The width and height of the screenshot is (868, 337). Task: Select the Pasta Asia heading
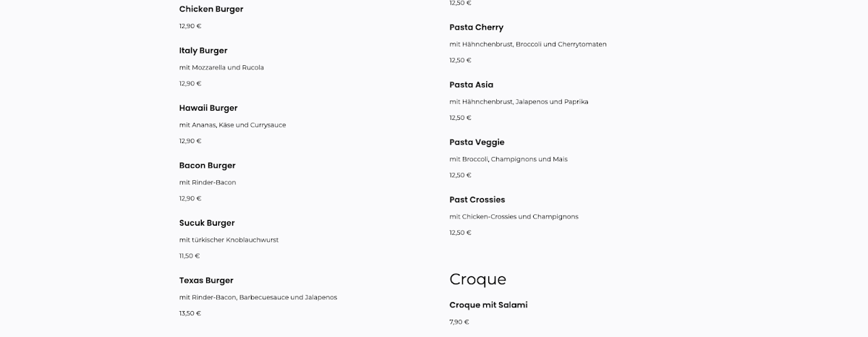pos(471,85)
